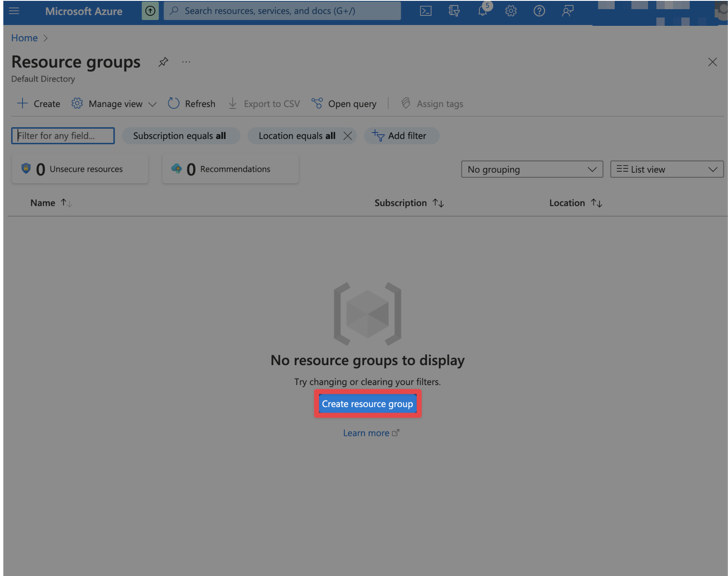The height and width of the screenshot is (576, 728).
Task: Click the Microsoft Azure home logo text
Action: coord(84,11)
